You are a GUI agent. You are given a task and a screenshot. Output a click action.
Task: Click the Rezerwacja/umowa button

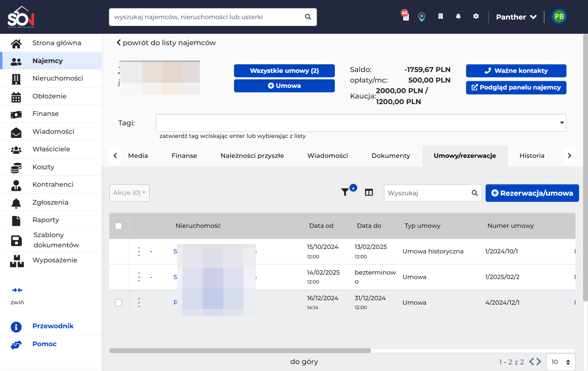(532, 193)
